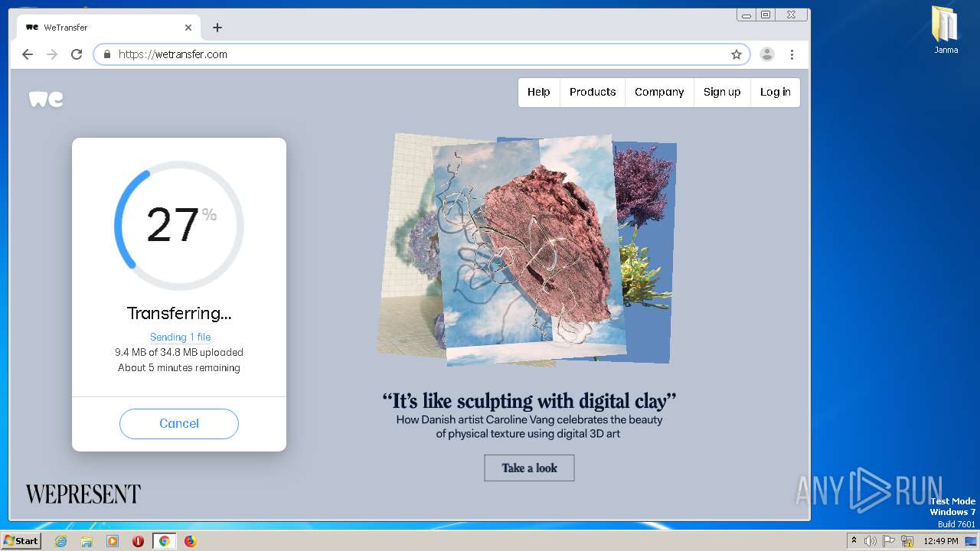This screenshot has width=980, height=551.
Task: Click the taskbar clock 12:49 PM
Action: (941, 541)
